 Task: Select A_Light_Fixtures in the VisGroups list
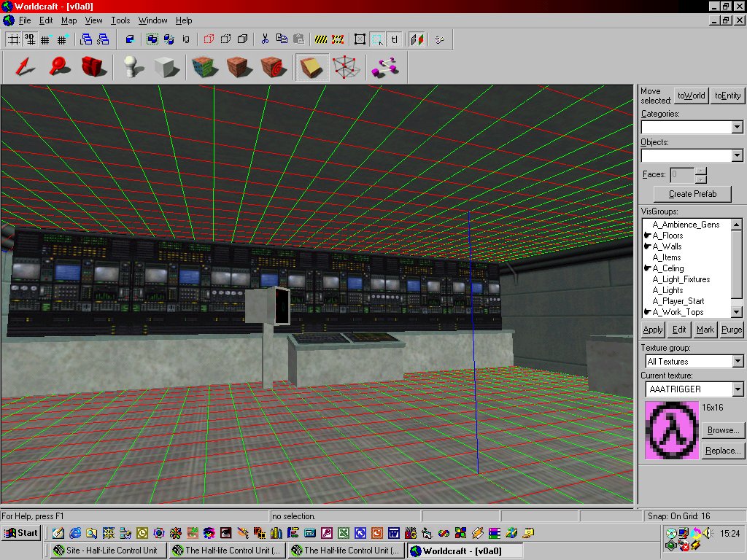[x=681, y=279]
